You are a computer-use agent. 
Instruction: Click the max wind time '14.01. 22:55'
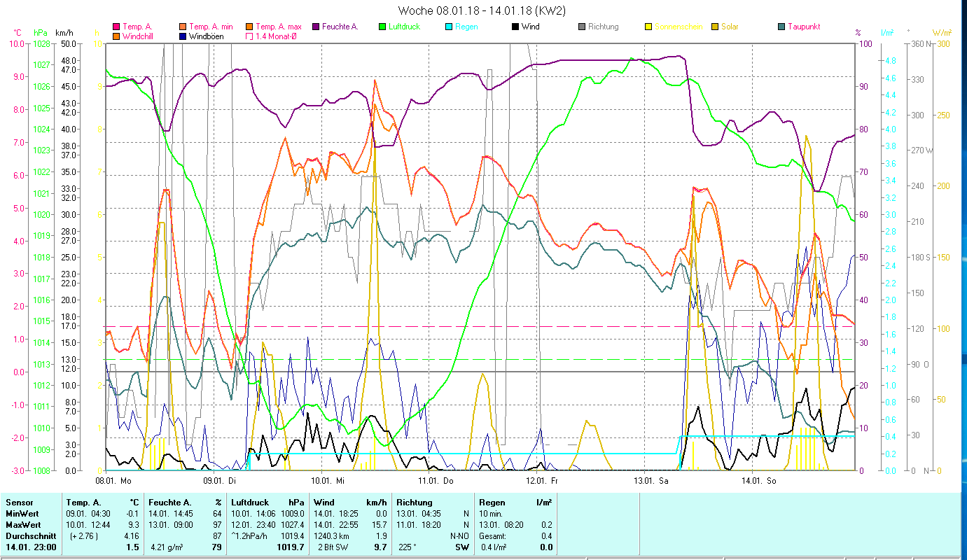click(338, 525)
